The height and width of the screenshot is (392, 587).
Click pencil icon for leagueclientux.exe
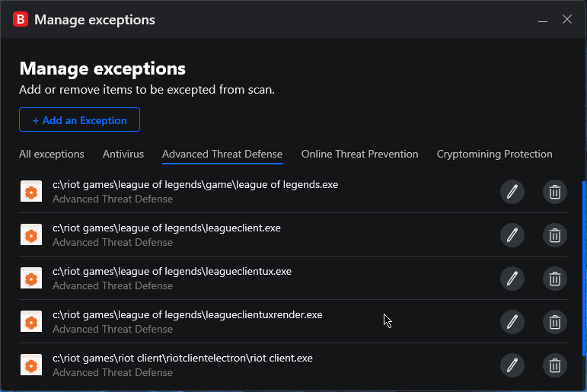tap(512, 279)
